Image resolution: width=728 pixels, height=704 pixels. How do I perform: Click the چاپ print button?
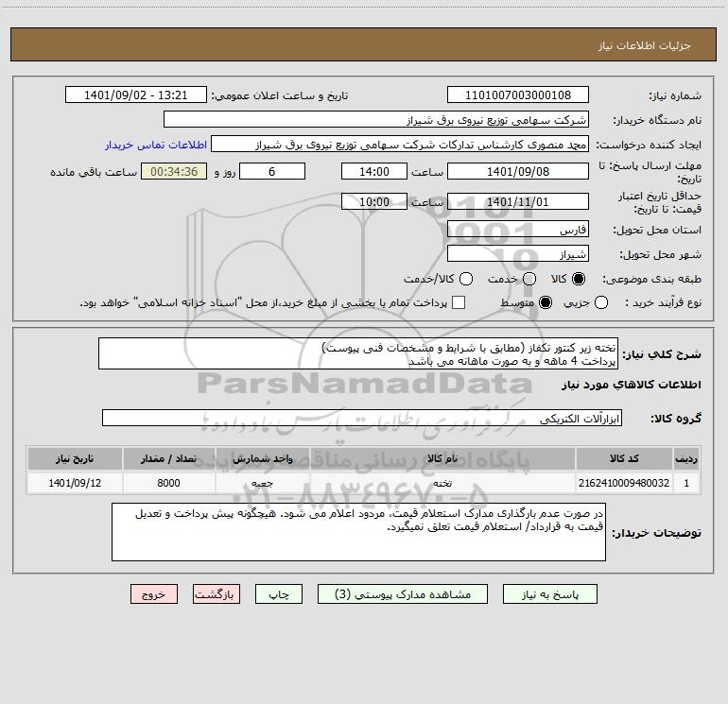click(x=279, y=594)
